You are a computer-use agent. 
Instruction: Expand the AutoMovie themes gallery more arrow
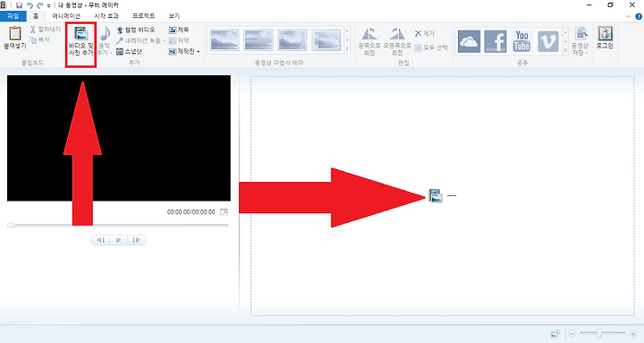(x=347, y=49)
